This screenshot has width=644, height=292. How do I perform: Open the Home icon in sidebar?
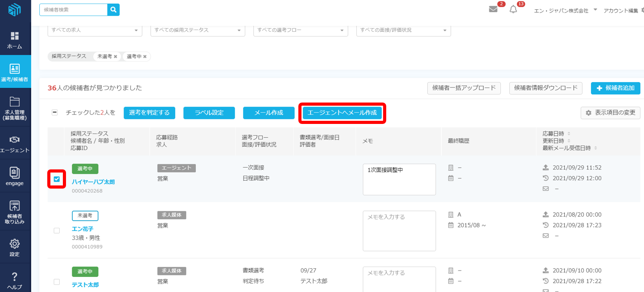[x=15, y=39]
